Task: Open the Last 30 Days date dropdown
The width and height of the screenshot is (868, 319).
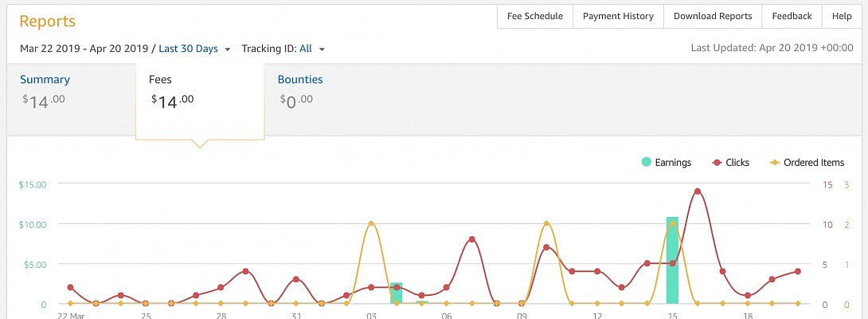Action: [189, 49]
